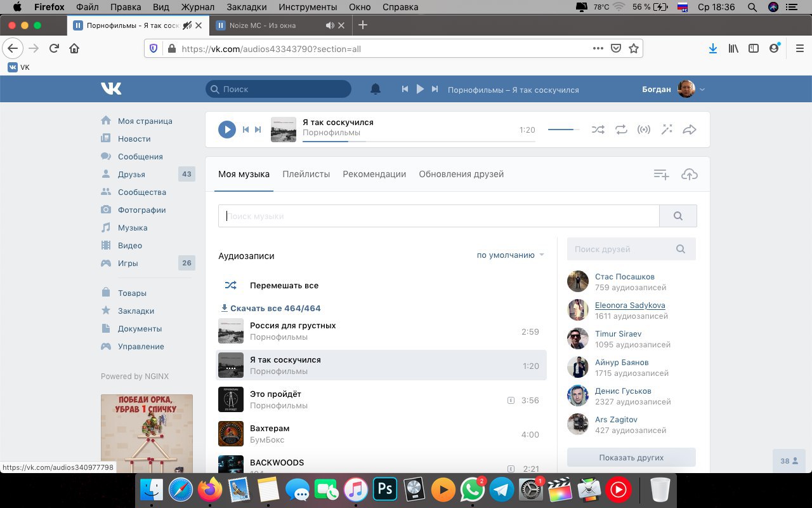Select the Моя музыка tab

[244, 174]
